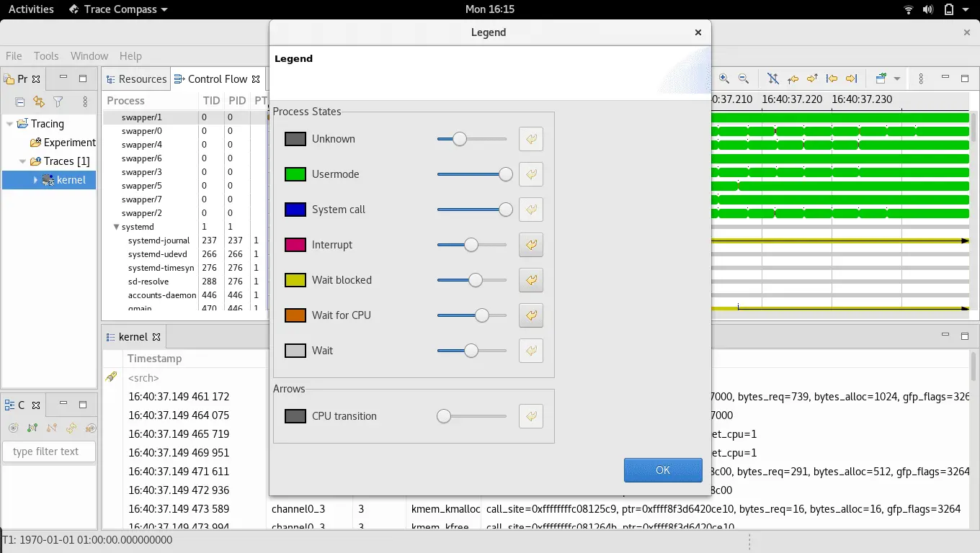
Task: Open Activities overview
Action: pos(31,9)
